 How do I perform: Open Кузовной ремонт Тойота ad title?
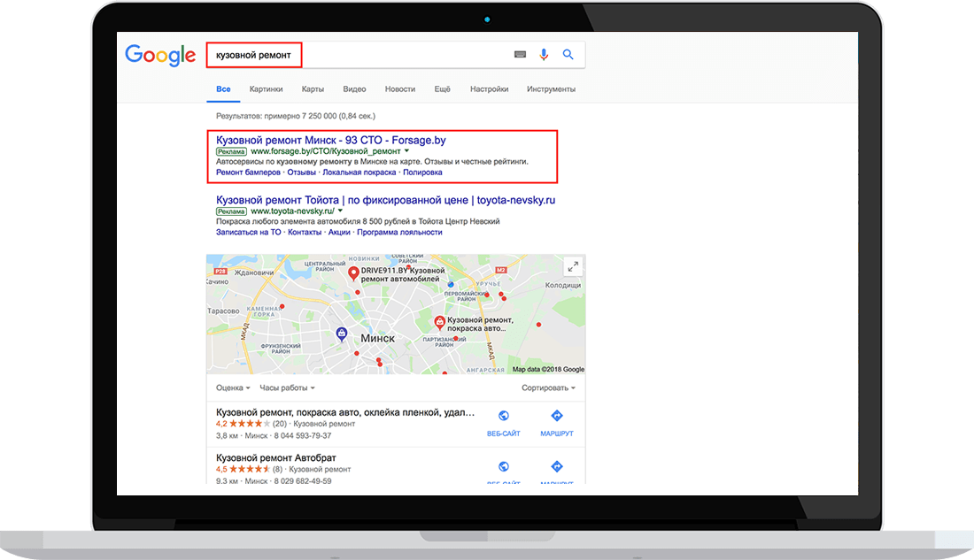click(386, 200)
